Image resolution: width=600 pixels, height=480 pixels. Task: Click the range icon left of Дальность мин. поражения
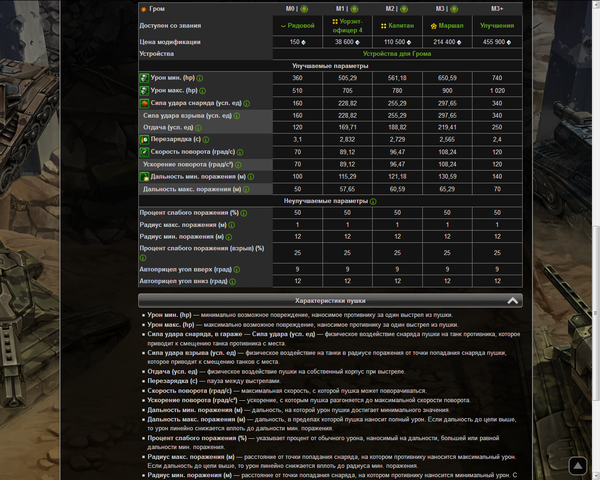pos(144,177)
